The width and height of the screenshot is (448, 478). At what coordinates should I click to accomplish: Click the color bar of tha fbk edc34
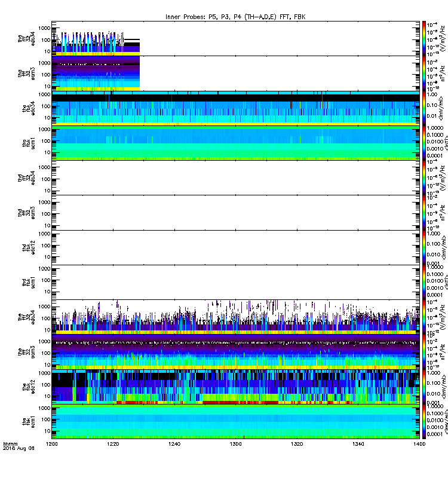click(x=424, y=108)
